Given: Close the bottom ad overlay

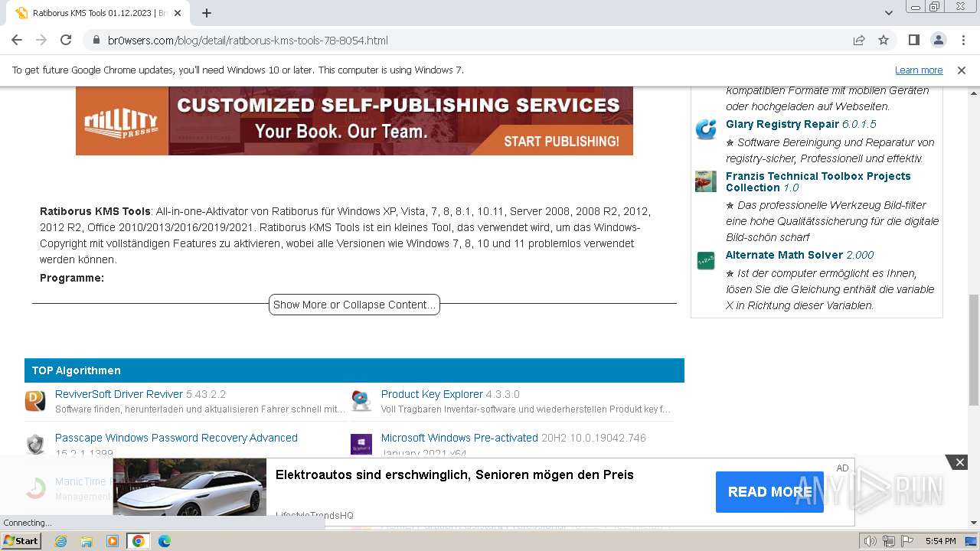Looking at the screenshot, I should pyautogui.click(x=959, y=461).
